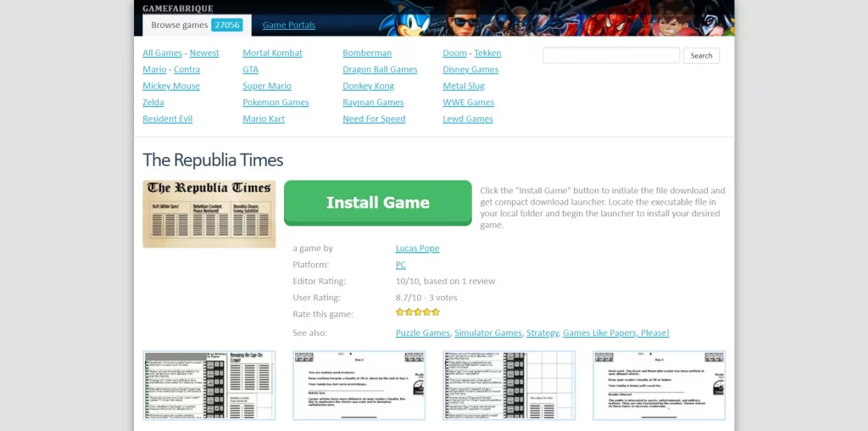The image size is (868, 431).
Task: Open The Republia Times cover image
Action: pos(209,214)
